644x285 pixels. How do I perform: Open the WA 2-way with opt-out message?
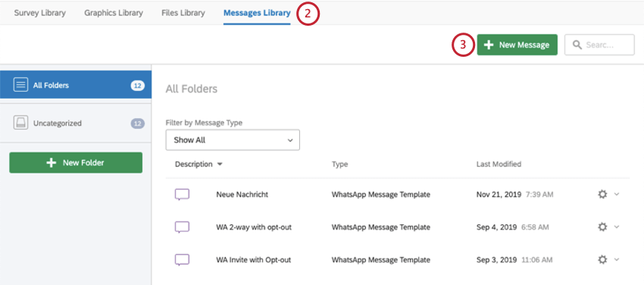tap(254, 227)
